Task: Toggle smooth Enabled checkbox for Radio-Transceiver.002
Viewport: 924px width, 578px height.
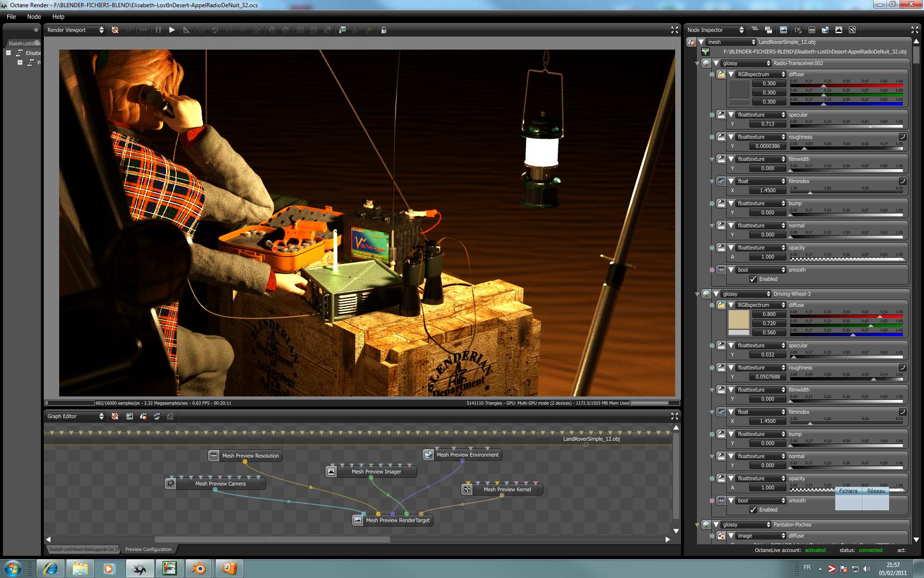Action: tap(753, 279)
